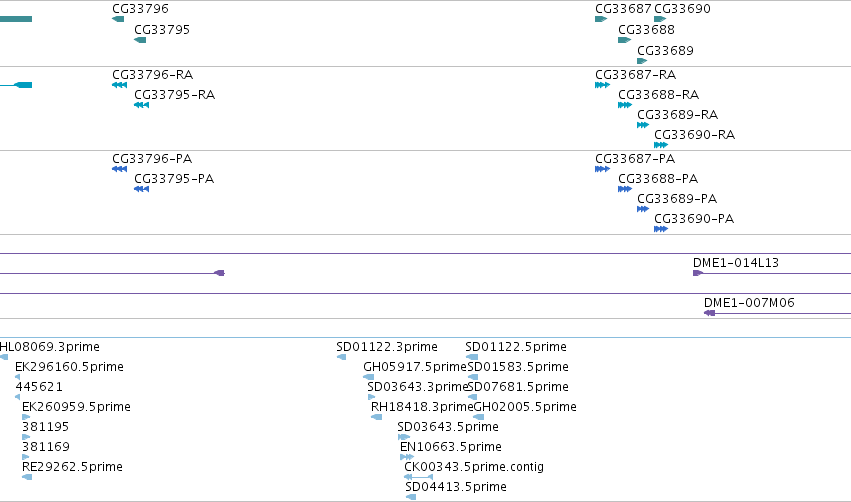Screen dimensions: 851x502
Task: Click the CG33687 gene arrow glyph
Action: click(601, 19)
